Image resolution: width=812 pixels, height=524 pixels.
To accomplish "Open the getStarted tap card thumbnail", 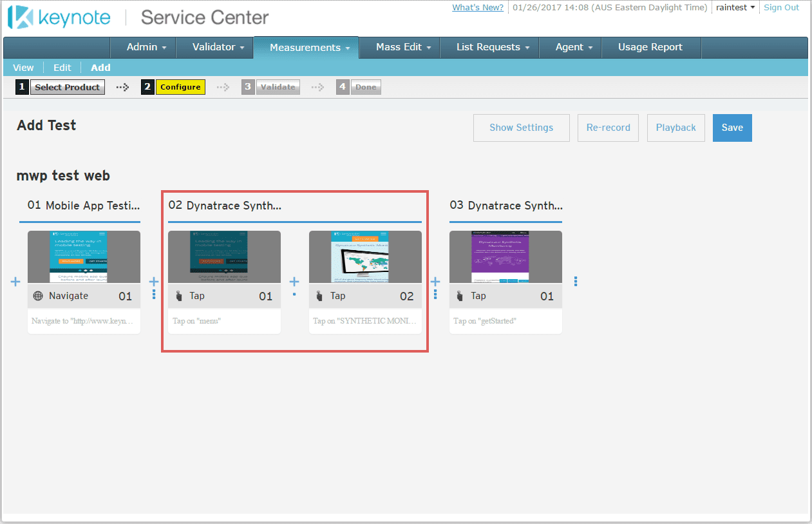I will click(505, 257).
